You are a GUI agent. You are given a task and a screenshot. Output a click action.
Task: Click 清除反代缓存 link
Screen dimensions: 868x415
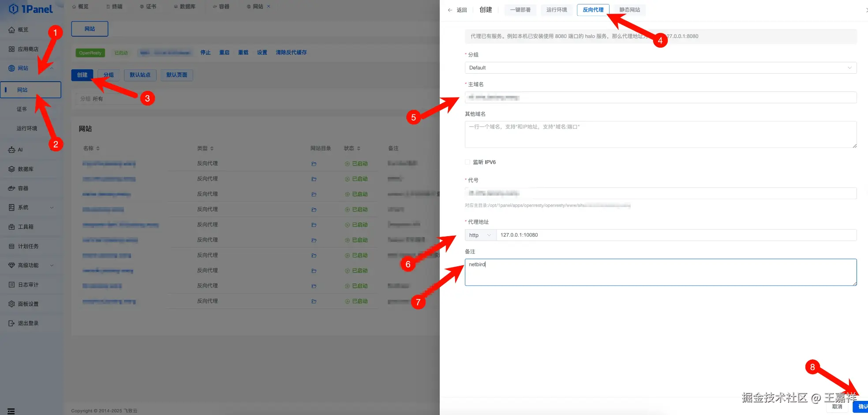(x=291, y=53)
